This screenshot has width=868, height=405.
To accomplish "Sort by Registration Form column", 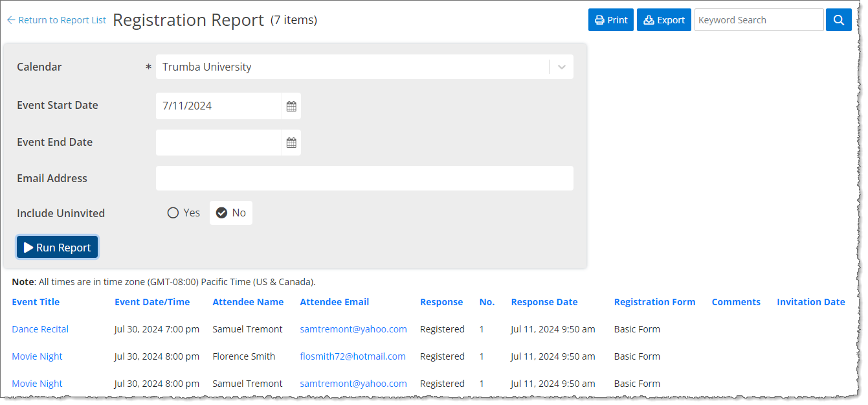I will [654, 302].
